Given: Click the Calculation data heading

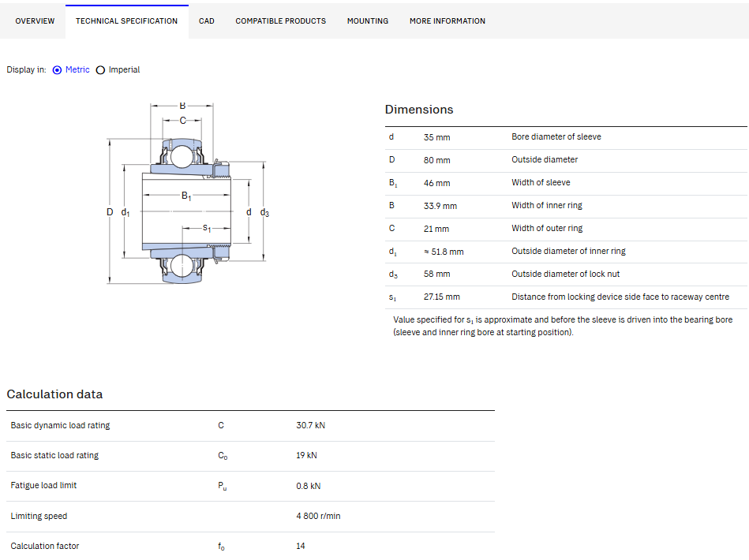Looking at the screenshot, I should pos(54,394).
